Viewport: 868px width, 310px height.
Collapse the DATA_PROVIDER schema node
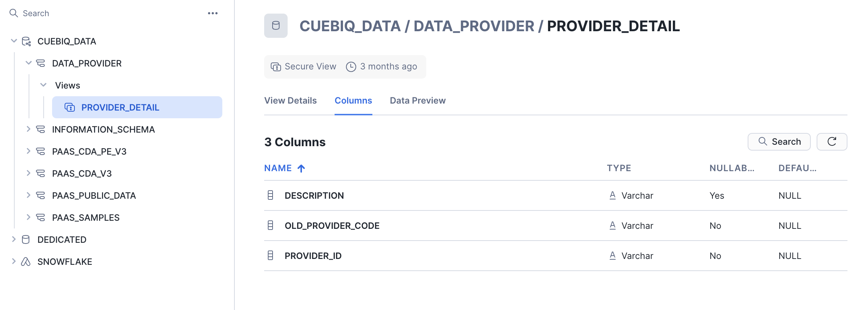29,63
